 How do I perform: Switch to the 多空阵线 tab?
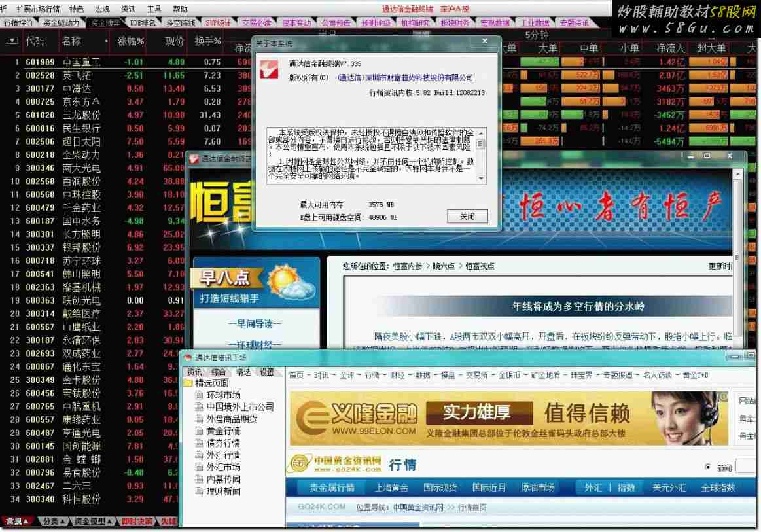[181, 23]
